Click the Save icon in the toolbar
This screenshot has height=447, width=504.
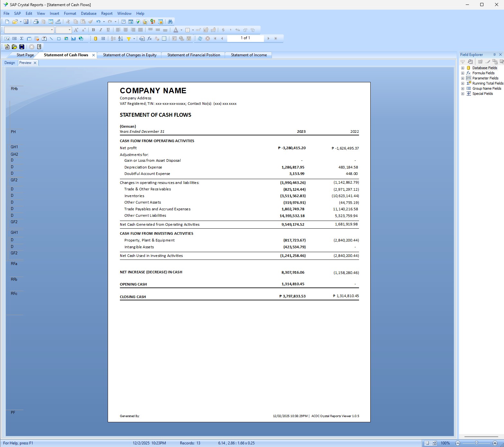[26, 22]
